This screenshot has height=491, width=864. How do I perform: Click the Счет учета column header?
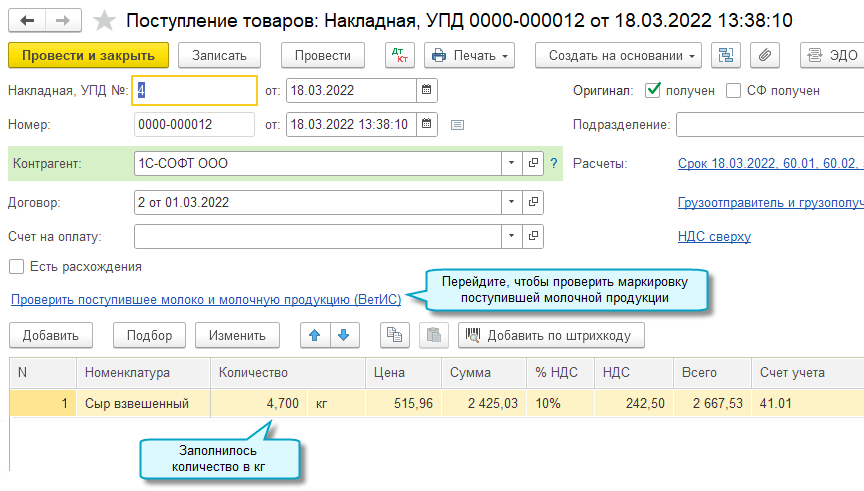click(808, 373)
